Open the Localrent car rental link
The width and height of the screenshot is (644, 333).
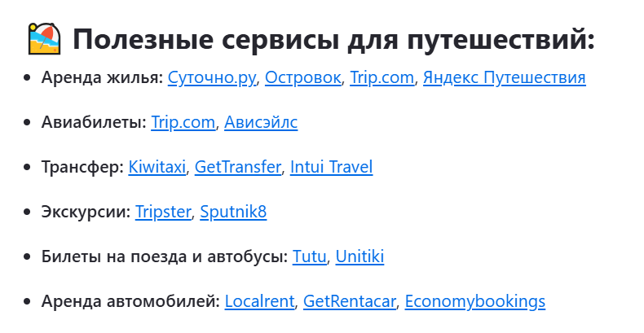[259, 301]
